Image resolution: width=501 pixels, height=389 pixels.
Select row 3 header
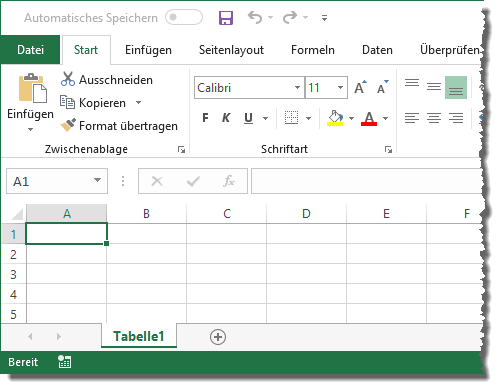tap(13, 274)
